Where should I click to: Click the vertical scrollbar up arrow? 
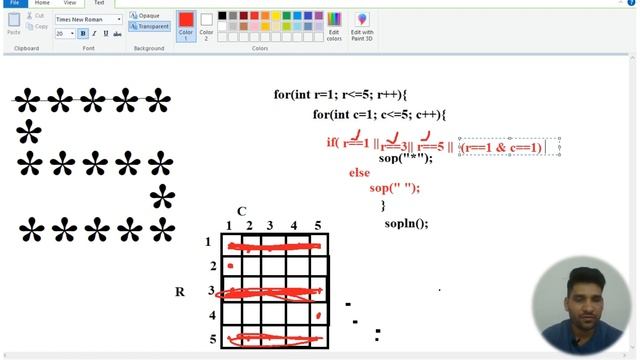pos(633,58)
